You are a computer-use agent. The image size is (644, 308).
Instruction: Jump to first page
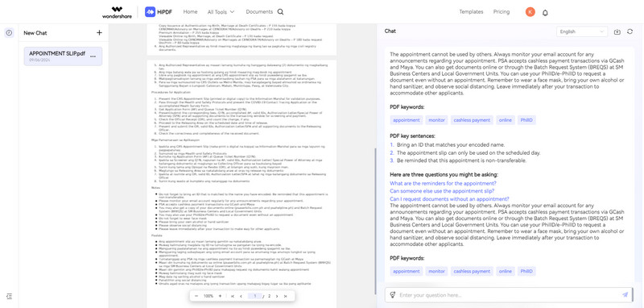[233, 296]
